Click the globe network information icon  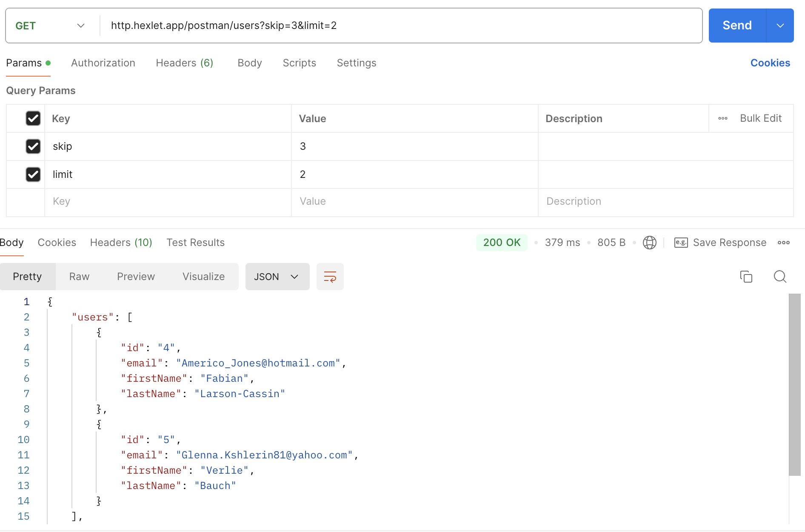pos(649,243)
